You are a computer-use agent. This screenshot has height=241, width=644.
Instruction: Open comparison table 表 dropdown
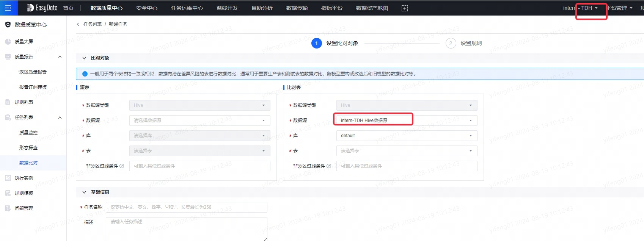[x=407, y=151]
